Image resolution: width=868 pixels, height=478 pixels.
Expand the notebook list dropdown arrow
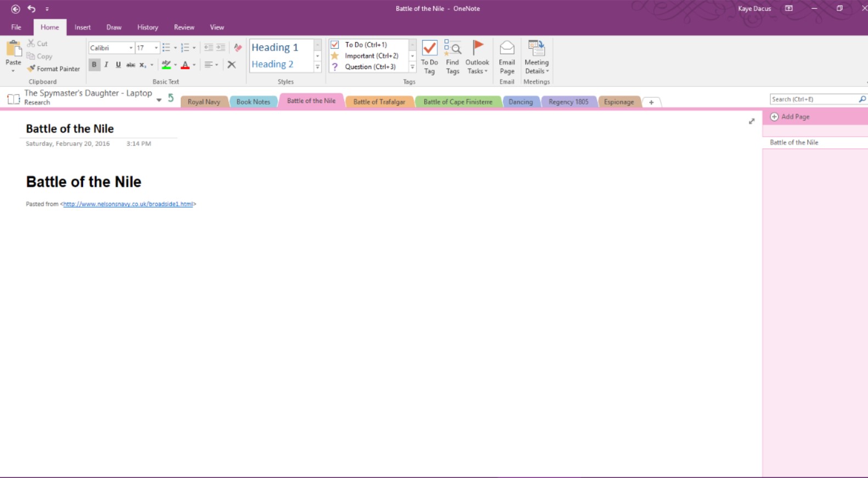click(x=159, y=100)
